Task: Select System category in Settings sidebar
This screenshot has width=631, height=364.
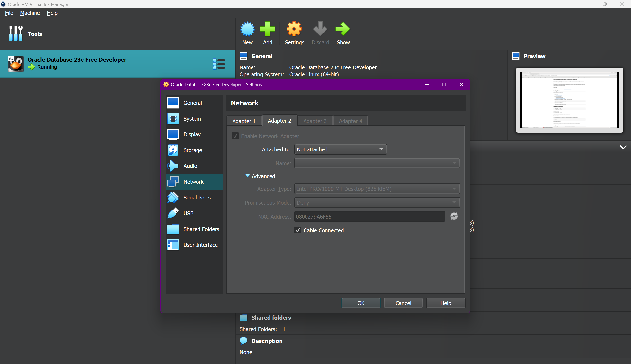Action: click(x=194, y=119)
